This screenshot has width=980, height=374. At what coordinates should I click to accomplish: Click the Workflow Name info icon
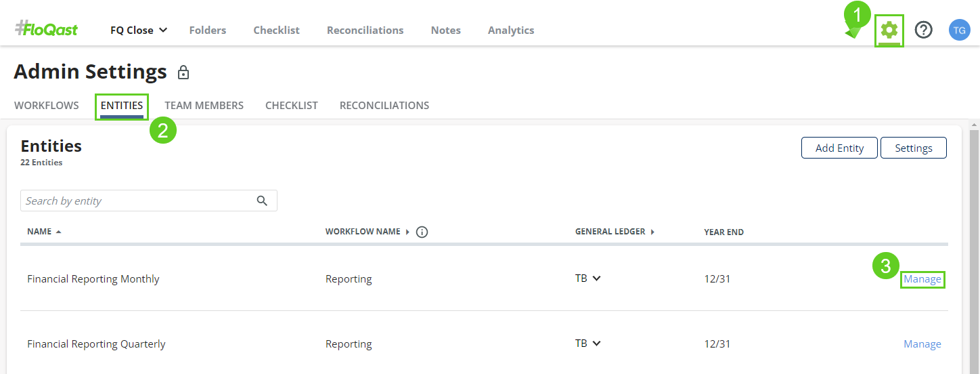coord(422,232)
